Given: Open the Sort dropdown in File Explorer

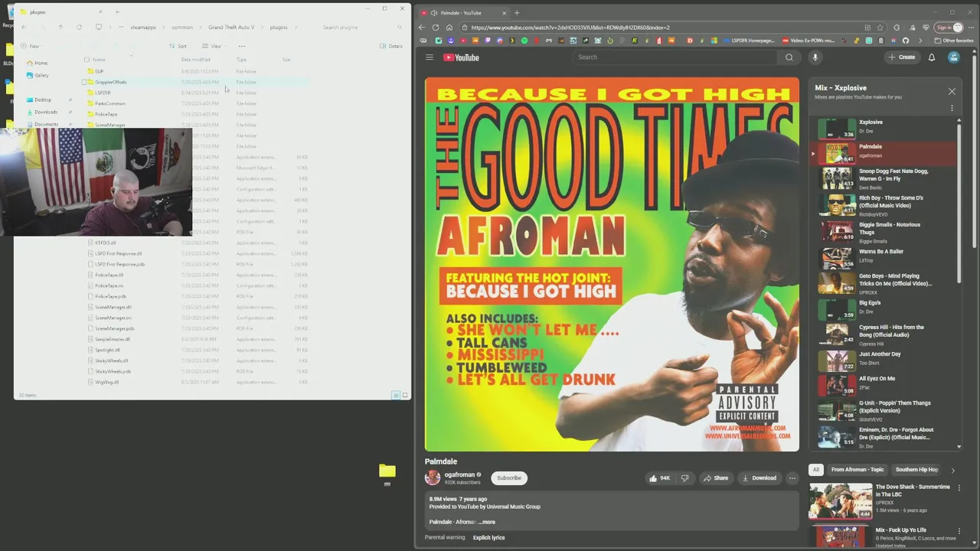Looking at the screenshot, I should point(178,46).
